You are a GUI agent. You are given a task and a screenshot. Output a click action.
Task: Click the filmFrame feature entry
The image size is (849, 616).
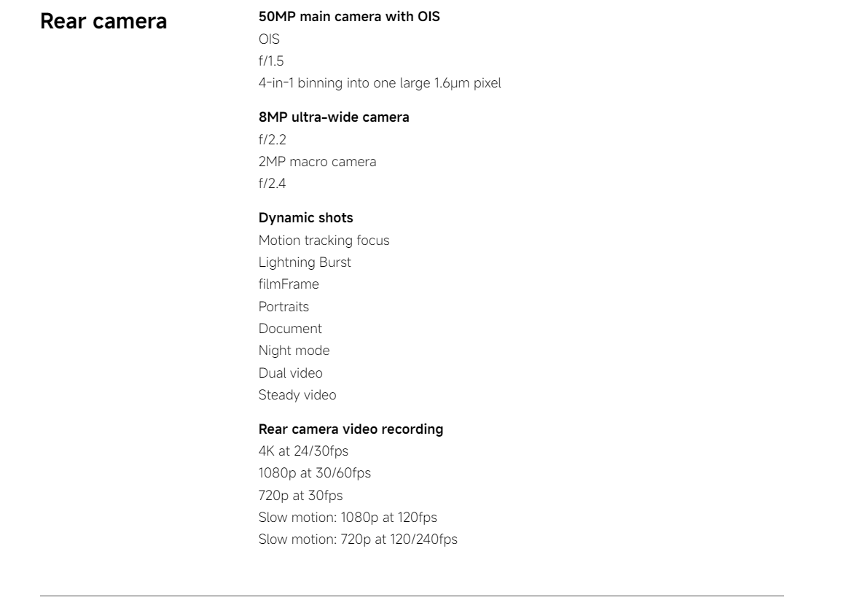click(x=289, y=284)
